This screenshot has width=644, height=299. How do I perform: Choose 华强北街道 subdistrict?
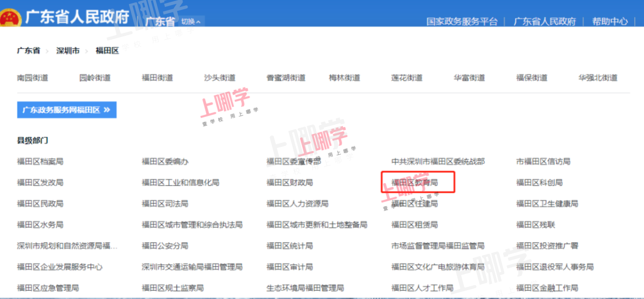(x=598, y=78)
